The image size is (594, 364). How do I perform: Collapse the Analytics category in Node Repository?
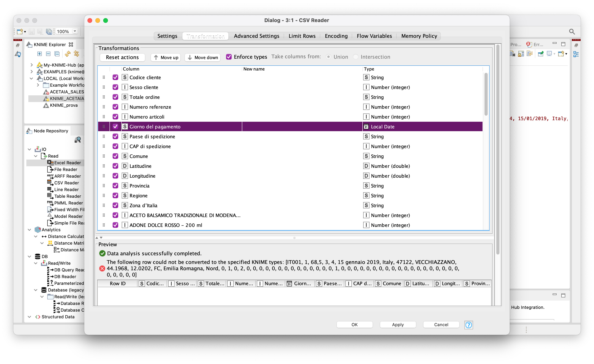[29, 230]
